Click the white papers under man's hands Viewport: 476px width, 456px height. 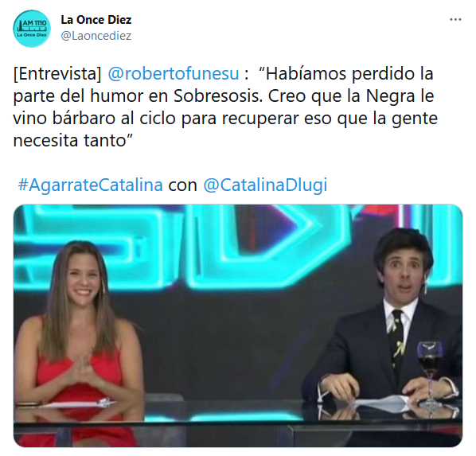click(x=383, y=403)
